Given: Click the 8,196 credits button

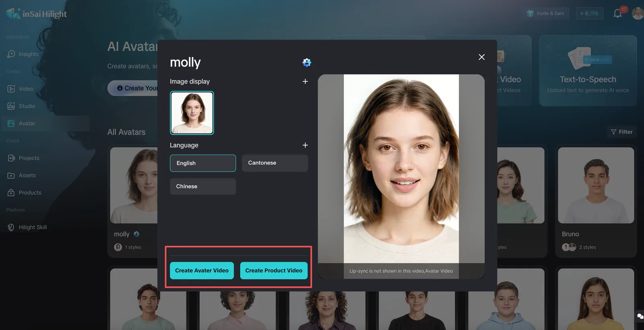Looking at the screenshot, I should 589,13.
